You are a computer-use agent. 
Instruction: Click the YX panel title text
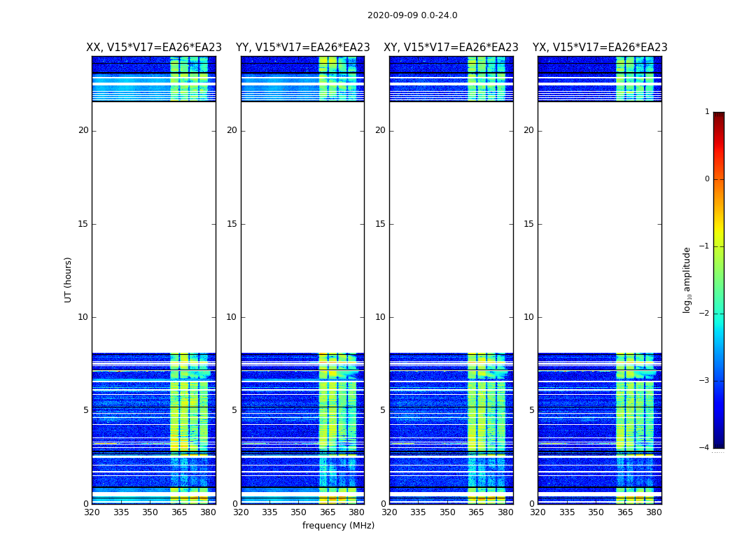pos(600,48)
